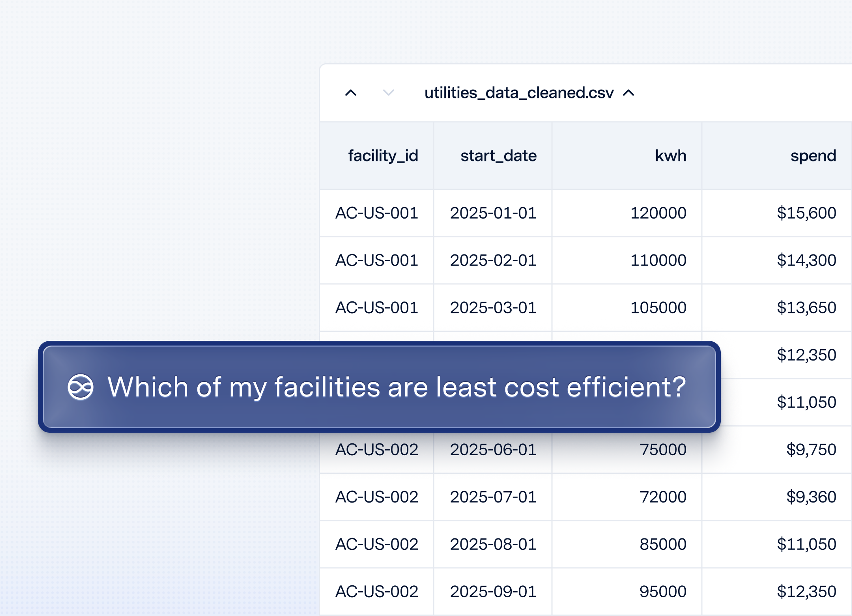Select the $12,350 spend cell in the 2025-09-01 row
The width and height of the screenshot is (852, 616).
point(777,592)
